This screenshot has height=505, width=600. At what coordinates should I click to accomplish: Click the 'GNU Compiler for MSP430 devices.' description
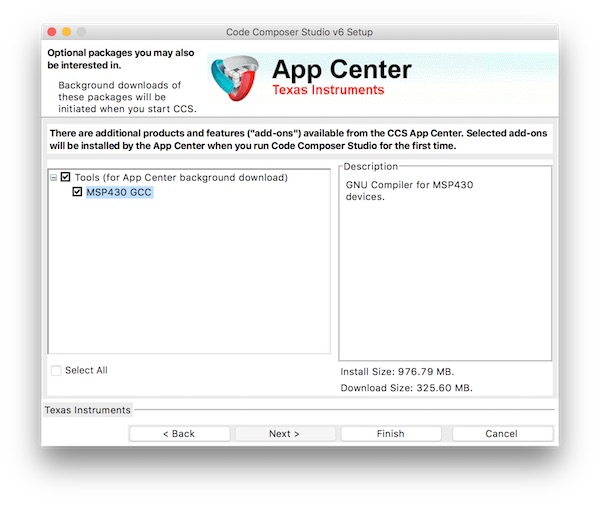pos(409,191)
